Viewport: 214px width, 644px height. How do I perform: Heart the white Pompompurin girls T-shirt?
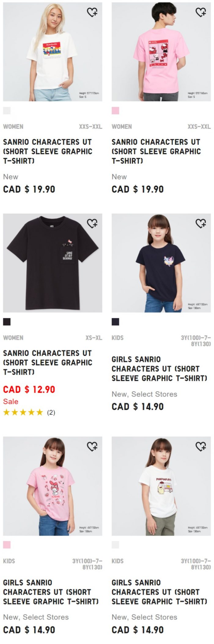(x=201, y=446)
